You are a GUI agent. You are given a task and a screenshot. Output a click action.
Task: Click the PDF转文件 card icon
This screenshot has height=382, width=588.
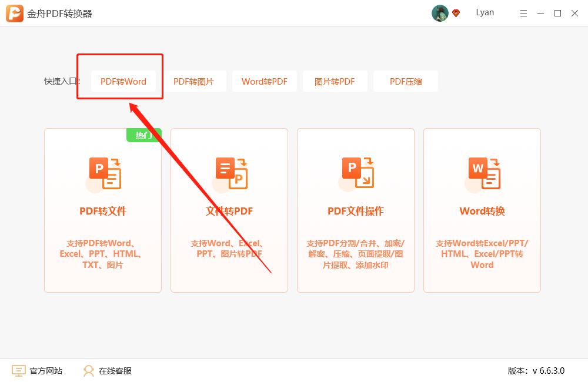pyautogui.click(x=104, y=175)
